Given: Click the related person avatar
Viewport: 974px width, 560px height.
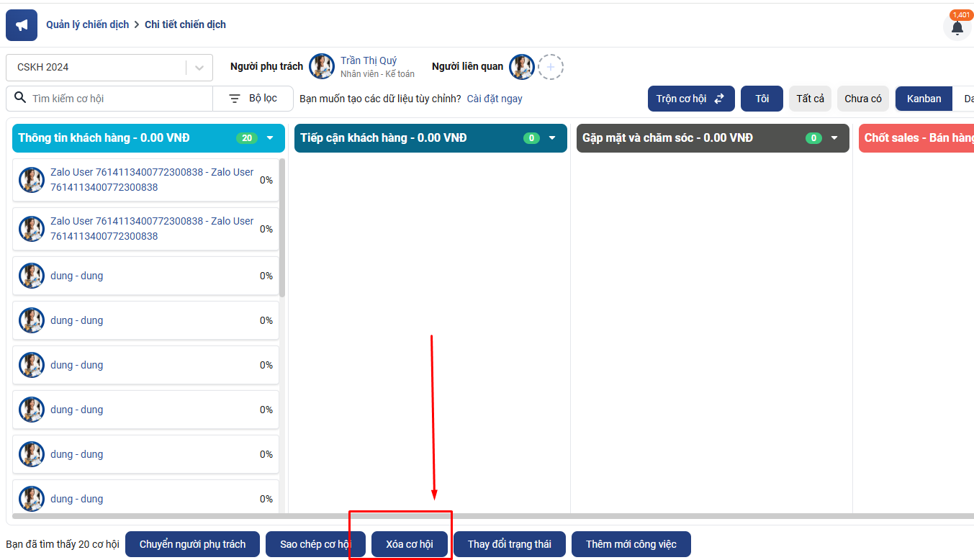Looking at the screenshot, I should click(522, 67).
